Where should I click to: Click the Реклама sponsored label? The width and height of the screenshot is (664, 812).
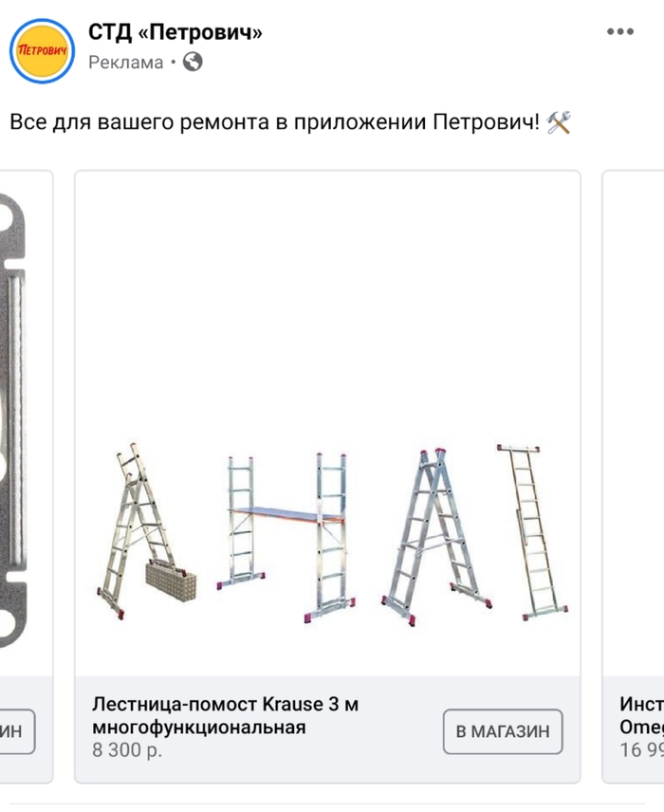(x=126, y=63)
